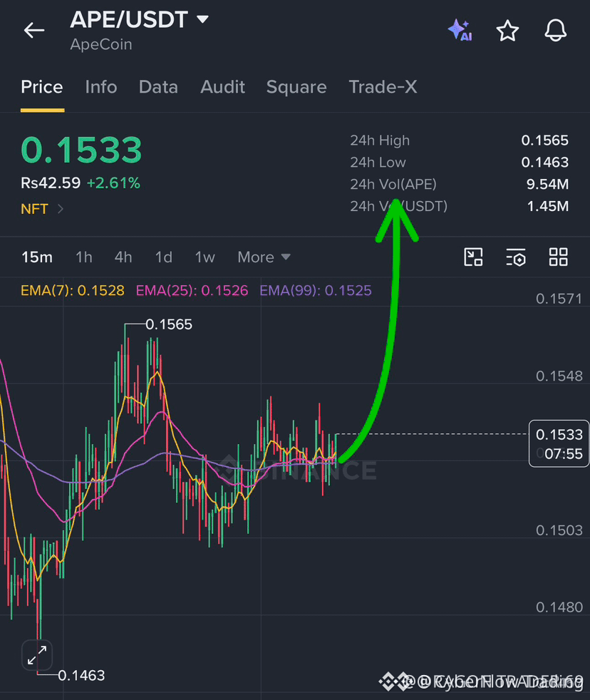
Task: Tap the 0.1463 chart low marker
Action: coord(81,676)
